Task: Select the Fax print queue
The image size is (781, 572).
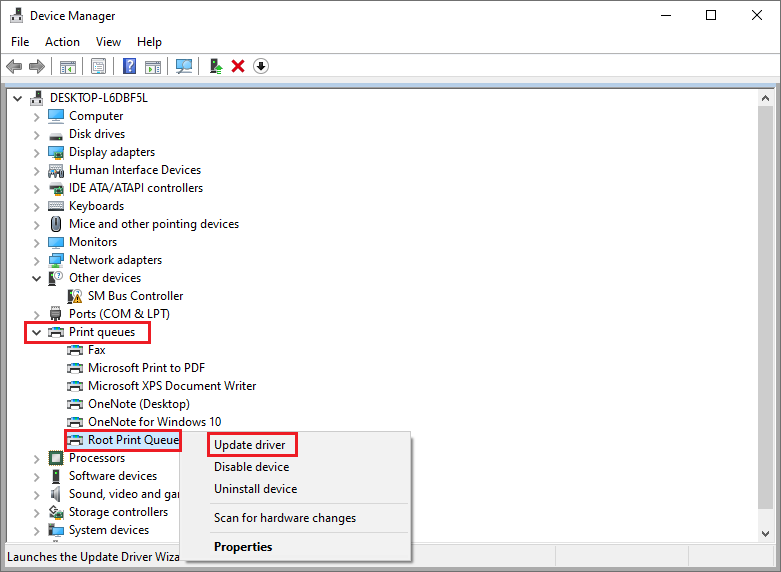Action: click(x=97, y=350)
